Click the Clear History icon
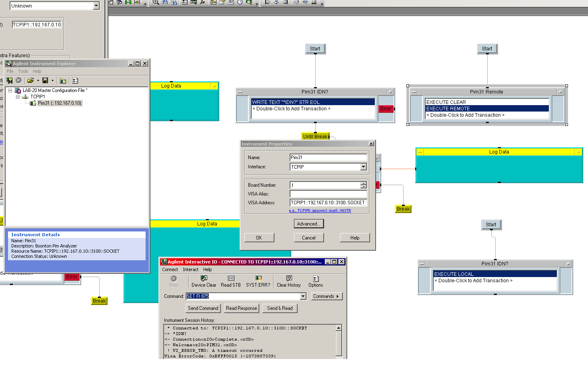 [288, 278]
